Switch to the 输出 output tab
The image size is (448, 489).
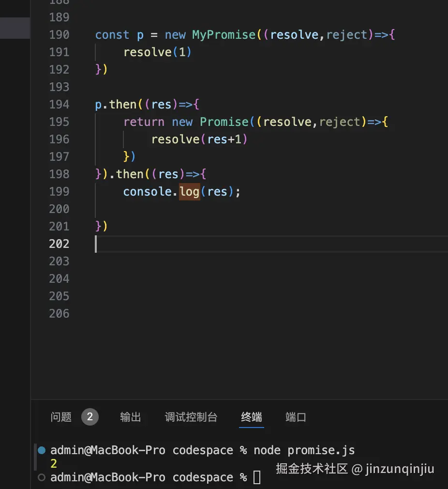[x=131, y=417]
